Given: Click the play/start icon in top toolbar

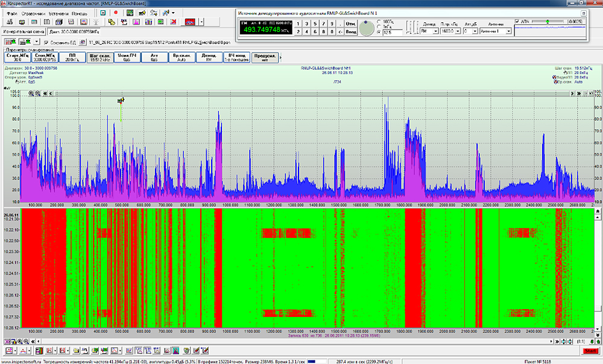Looking at the screenshot, I should tap(103, 13).
